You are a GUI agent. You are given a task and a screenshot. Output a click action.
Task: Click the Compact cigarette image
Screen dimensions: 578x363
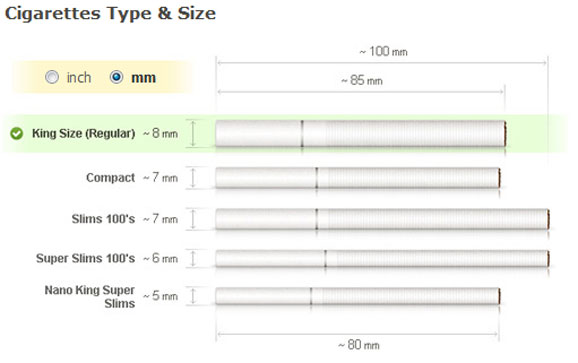(x=358, y=178)
